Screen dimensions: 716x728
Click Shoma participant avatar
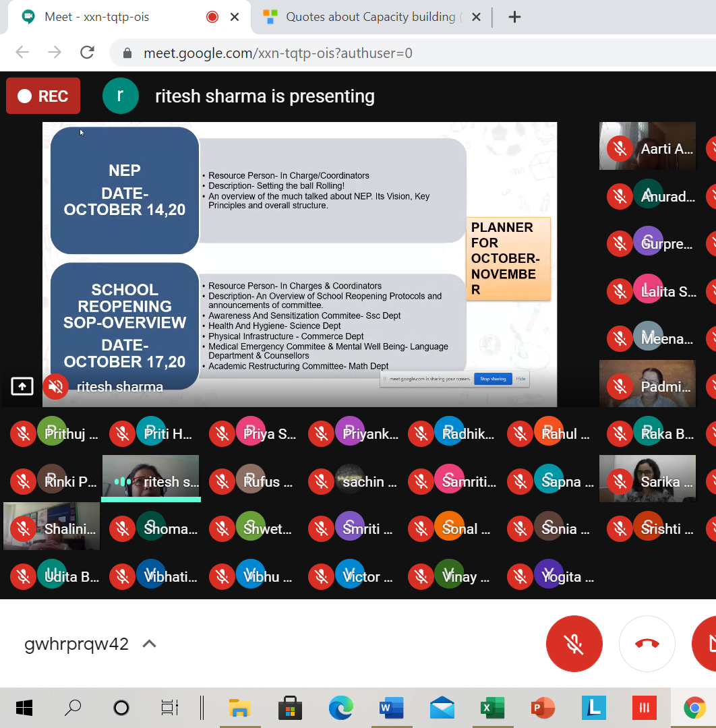point(152,526)
